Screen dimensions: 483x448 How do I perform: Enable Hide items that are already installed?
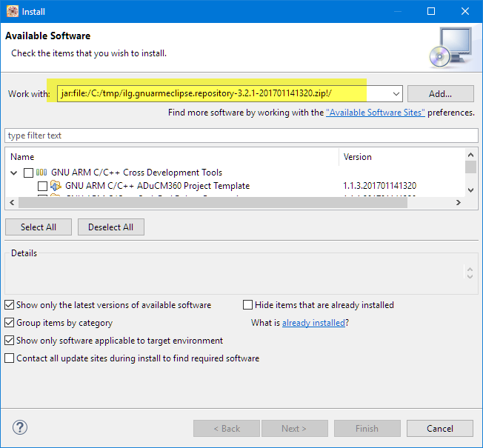(248, 305)
